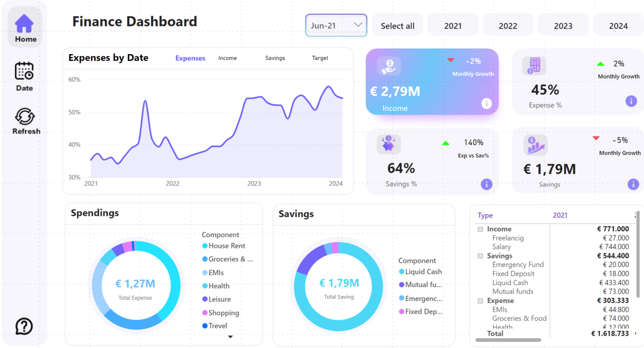
Task: Click the Refresh arrows icon
Action: (x=25, y=116)
